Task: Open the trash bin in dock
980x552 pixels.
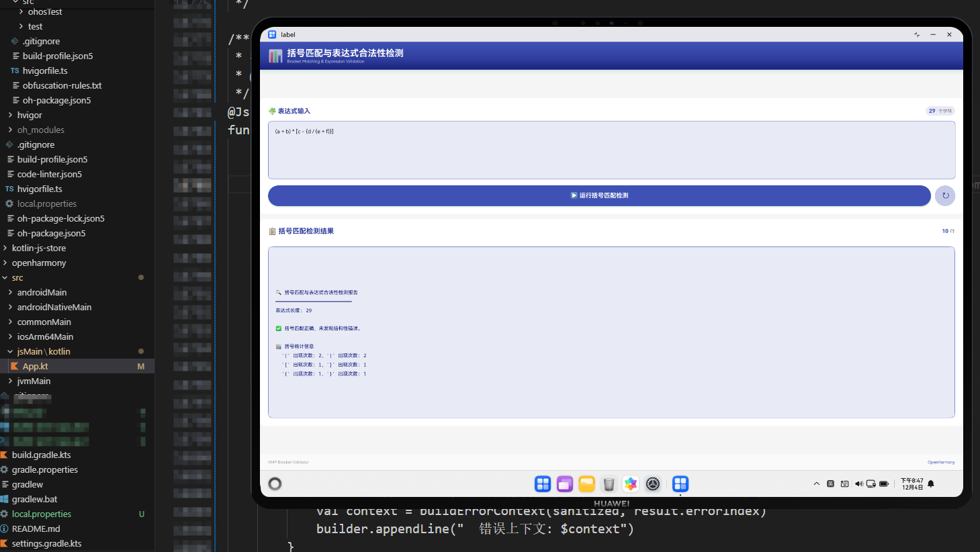Action: [609, 484]
